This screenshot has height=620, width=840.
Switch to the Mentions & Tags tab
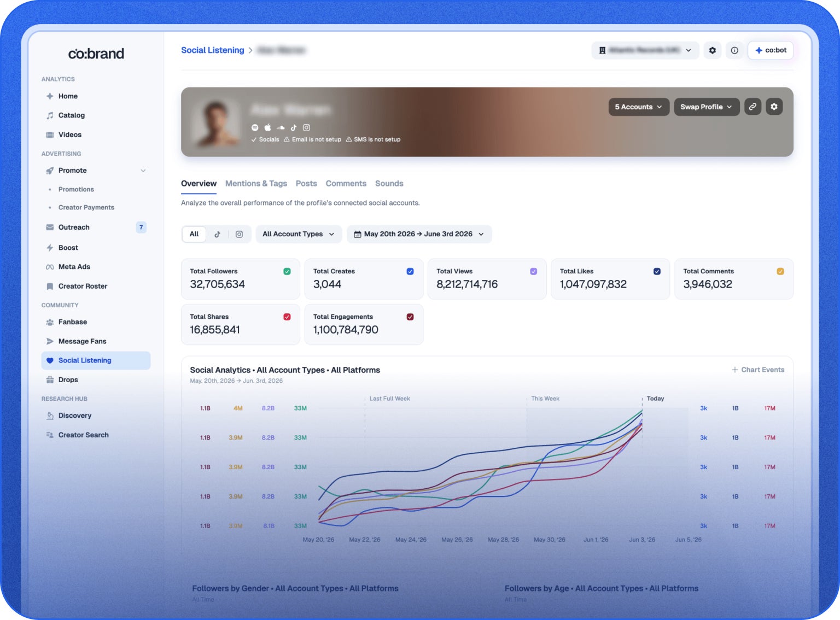coord(256,184)
